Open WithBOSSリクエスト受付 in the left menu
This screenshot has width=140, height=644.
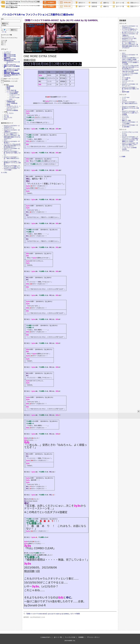13,63
